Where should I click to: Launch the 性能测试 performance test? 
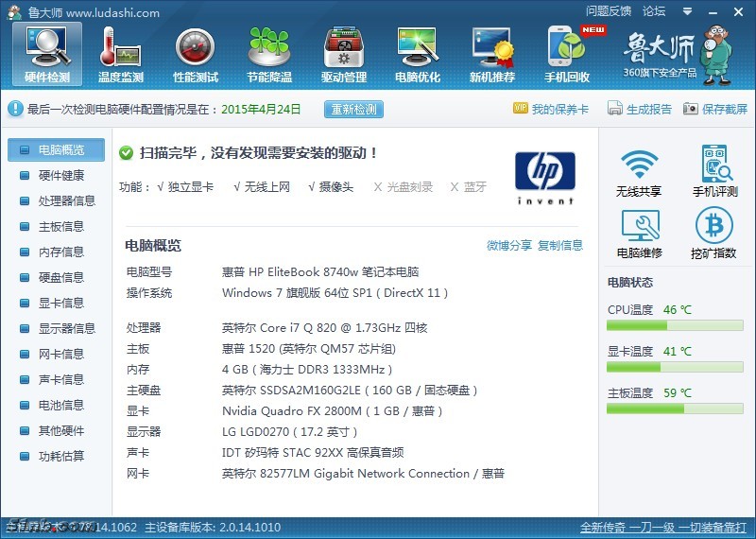coord(196,53)
